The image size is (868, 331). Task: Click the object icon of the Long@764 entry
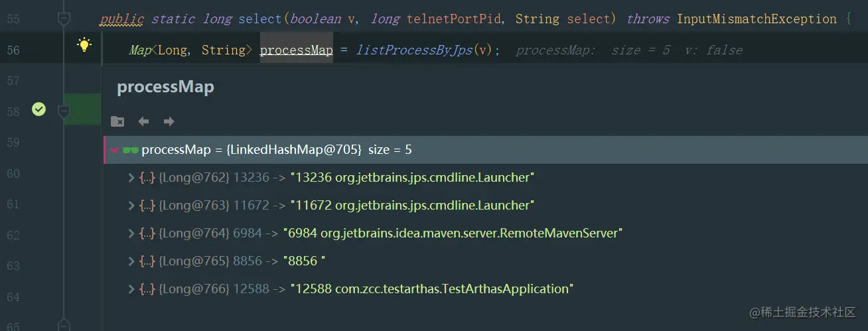147,233
